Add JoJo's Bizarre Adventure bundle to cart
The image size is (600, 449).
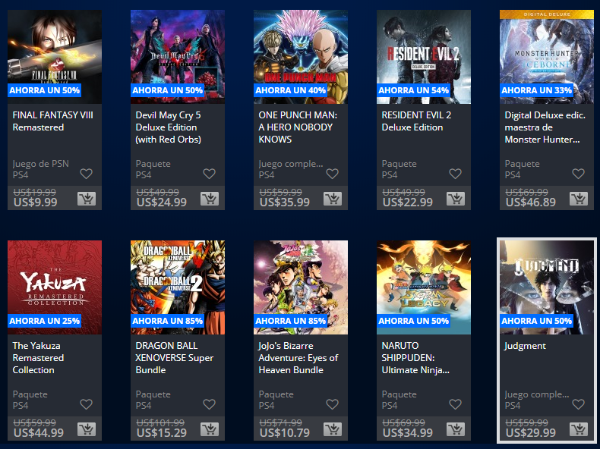click(x=333, y=429)
